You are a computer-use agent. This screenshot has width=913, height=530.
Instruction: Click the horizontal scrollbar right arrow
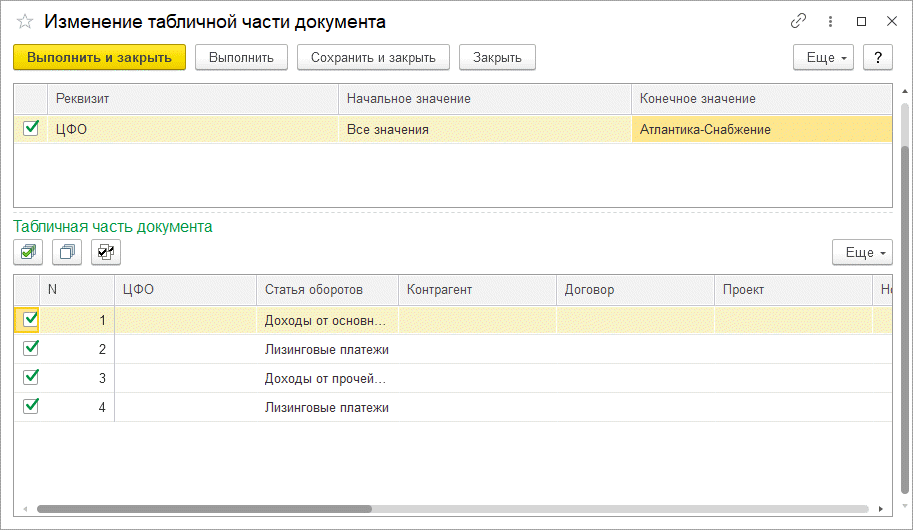point(879,509)
